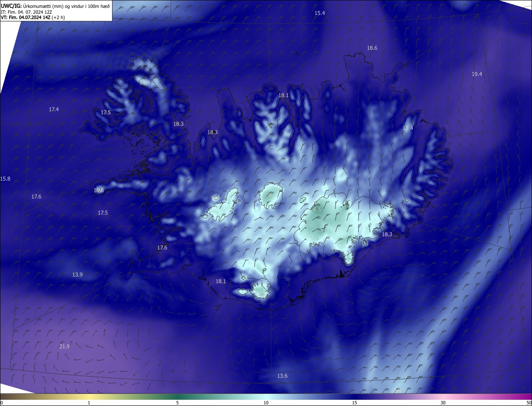Click the 17.4 value over the ocean
This screenshot has height=406, width=532.
pos(54,110)
